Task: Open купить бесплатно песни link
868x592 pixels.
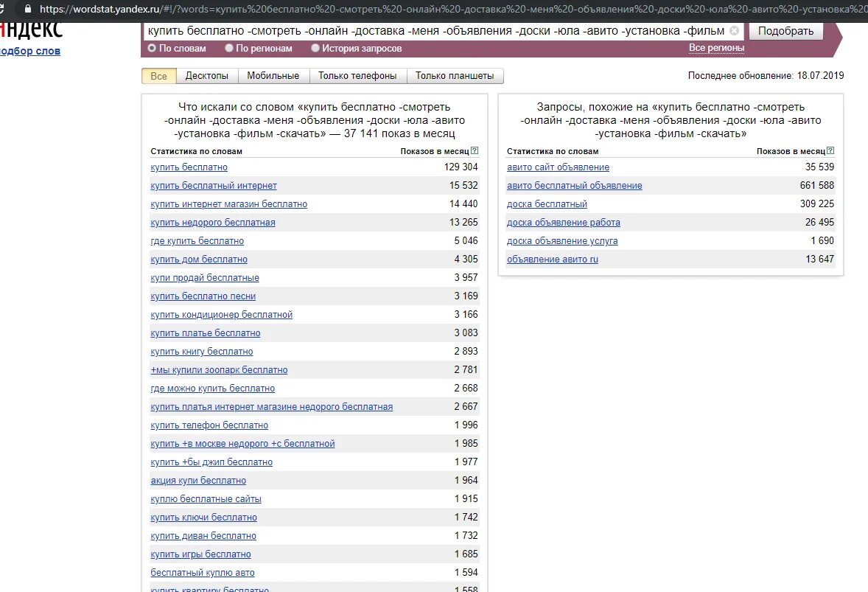Action: coord(203,296)
